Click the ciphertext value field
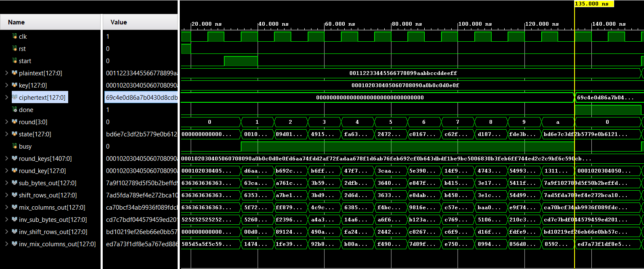This screenshot has height=269, width=644. [x=141, y=98]
